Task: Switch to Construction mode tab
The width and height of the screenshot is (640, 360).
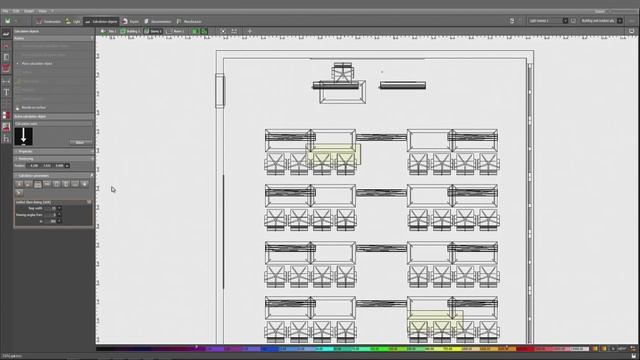Action: tap(49, 21)
